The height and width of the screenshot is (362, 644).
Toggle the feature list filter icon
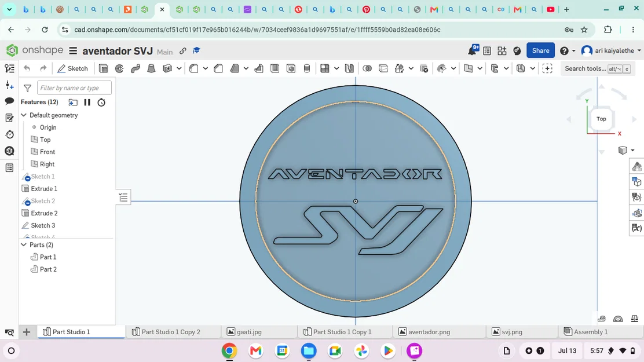point(28,88)
